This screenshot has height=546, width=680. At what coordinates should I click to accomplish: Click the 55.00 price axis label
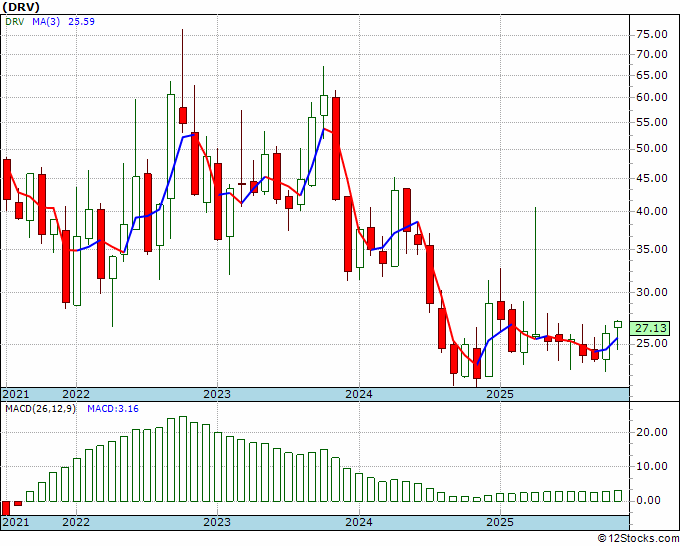pos(652,122)
